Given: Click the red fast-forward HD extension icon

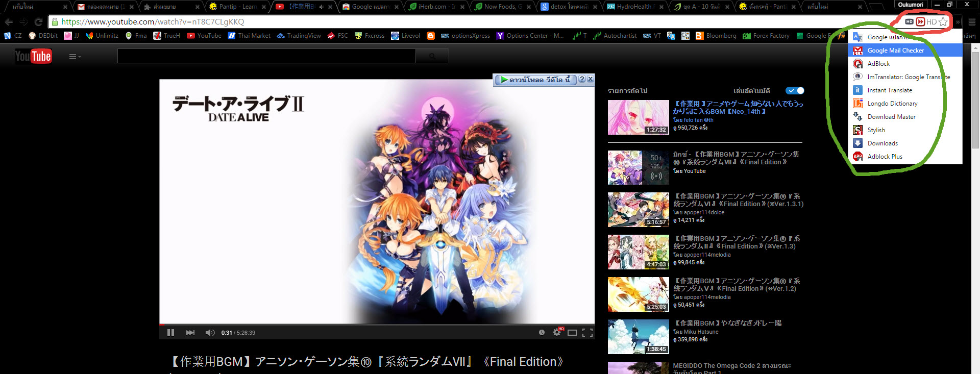Looking at the screenshot, I should 920,22.
